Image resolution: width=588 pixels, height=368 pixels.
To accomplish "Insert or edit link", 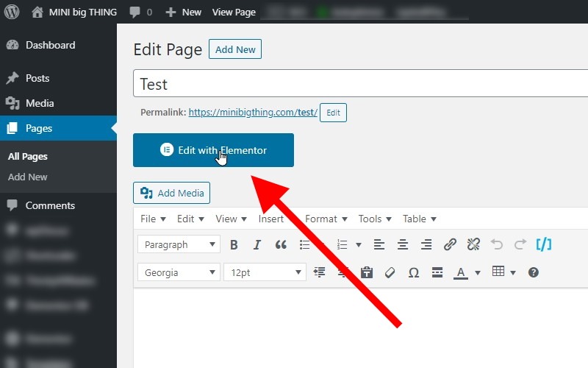I will click(450, 245).
